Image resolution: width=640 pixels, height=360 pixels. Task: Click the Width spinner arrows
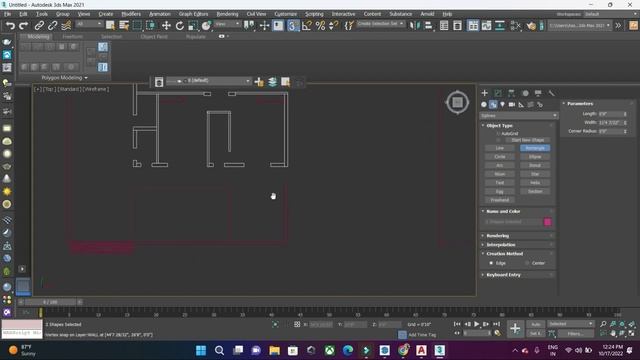pos(625,122)
